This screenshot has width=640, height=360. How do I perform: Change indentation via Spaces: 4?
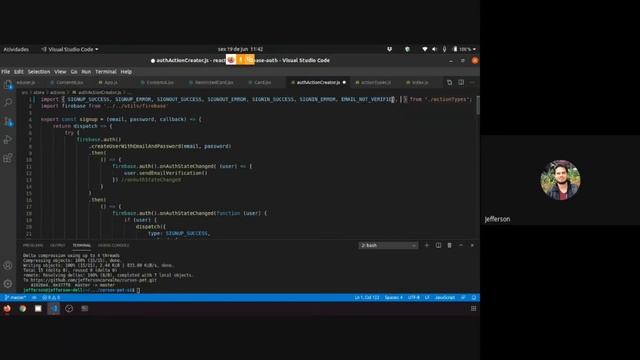(x=393, y=298)
